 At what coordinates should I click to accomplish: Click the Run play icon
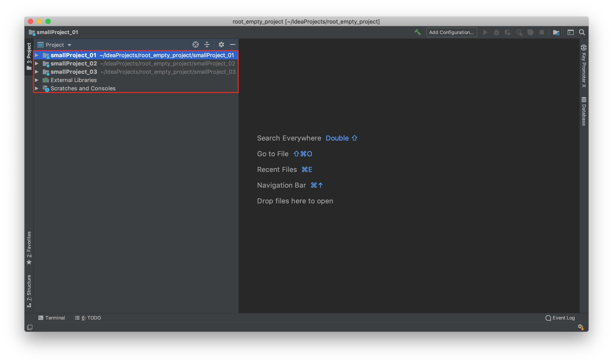click(x=485, y=32)
